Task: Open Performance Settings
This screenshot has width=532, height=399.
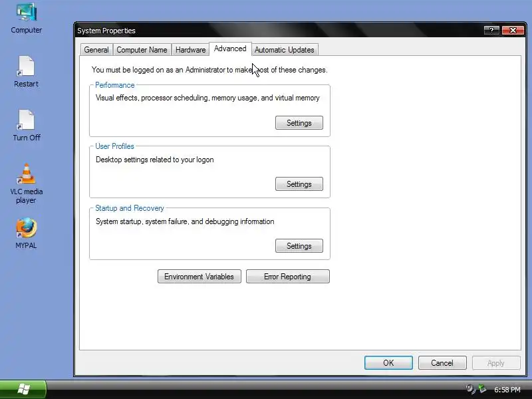Action: tap(299, 123)
